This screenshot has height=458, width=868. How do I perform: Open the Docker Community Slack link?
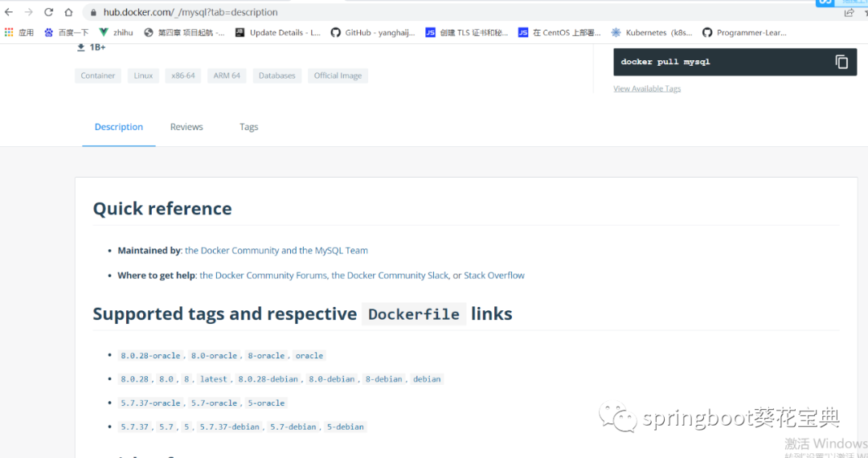point(391,276)
